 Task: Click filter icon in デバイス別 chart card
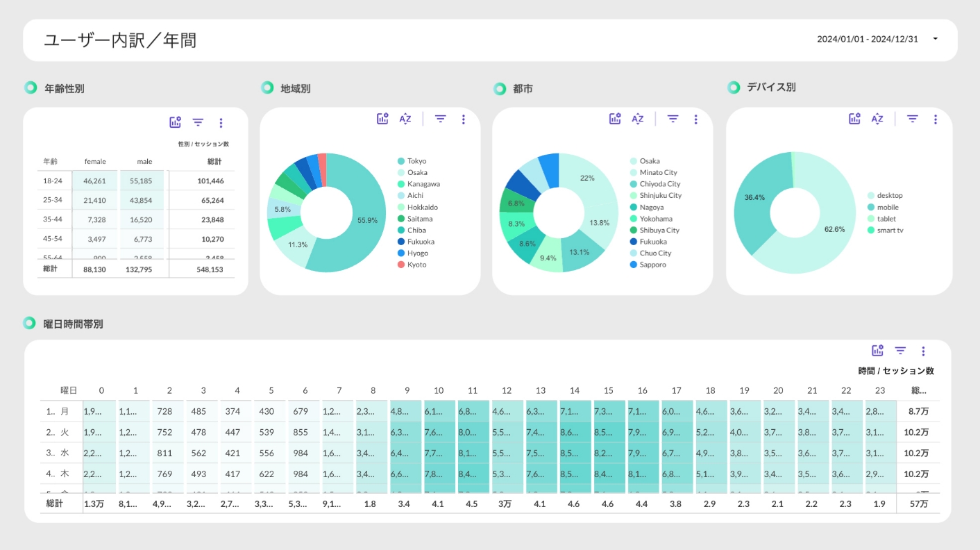912,119
